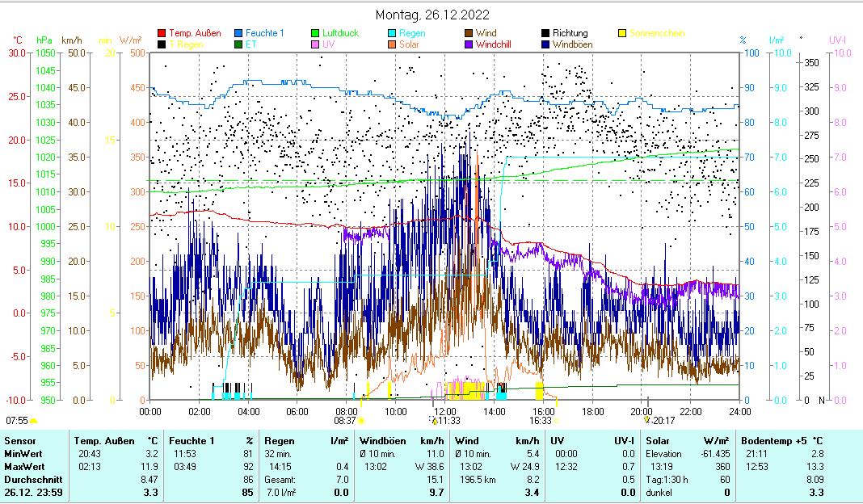Click the yellow Sonnenschein legend square
This screenshot has height=504, width=863.
click(622, 33)
